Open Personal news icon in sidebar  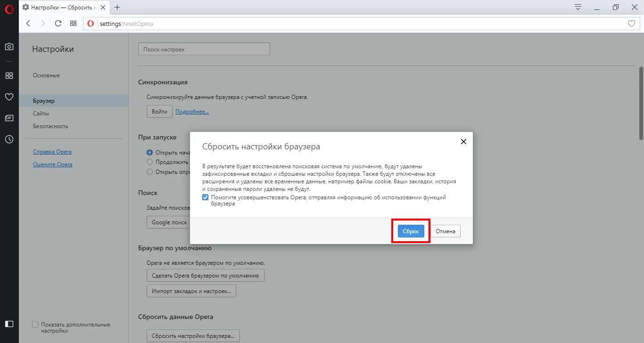9,118
